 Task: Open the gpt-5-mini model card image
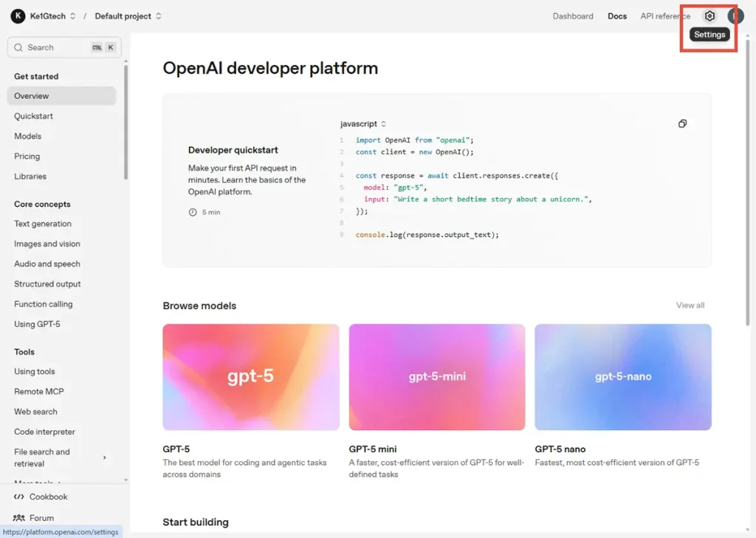pos(437,377)
